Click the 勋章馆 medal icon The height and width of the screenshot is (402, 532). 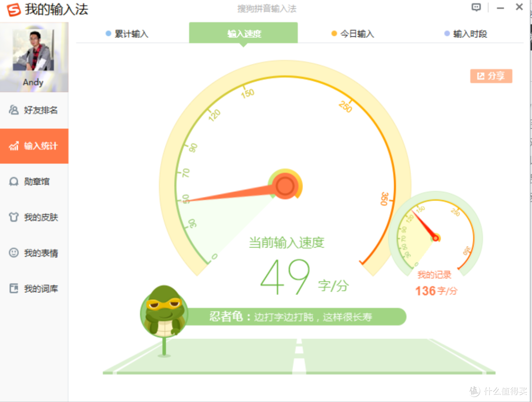pyautogui.click(x=14, y=182)
